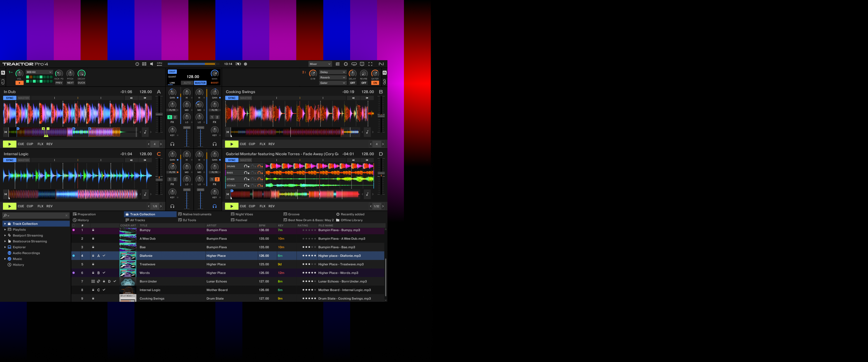
Task: Click the speaker audio icon in the header
Action: 152,64
